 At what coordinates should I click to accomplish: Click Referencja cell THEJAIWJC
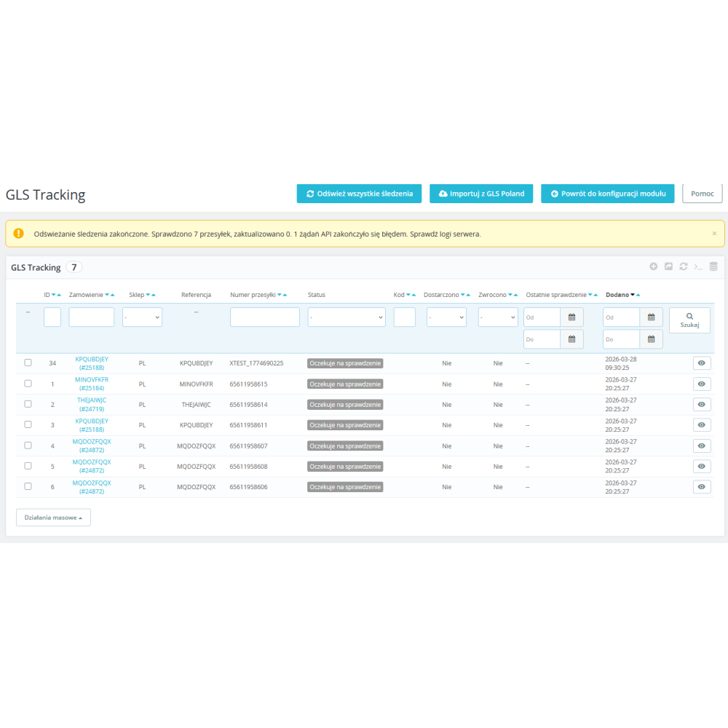(x=196, y=404)
